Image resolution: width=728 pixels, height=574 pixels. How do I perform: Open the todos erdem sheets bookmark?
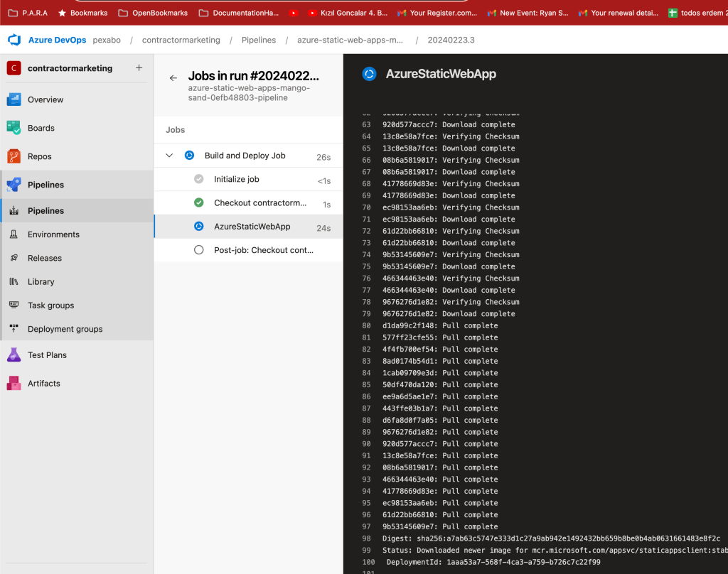[x=697, y=13]
